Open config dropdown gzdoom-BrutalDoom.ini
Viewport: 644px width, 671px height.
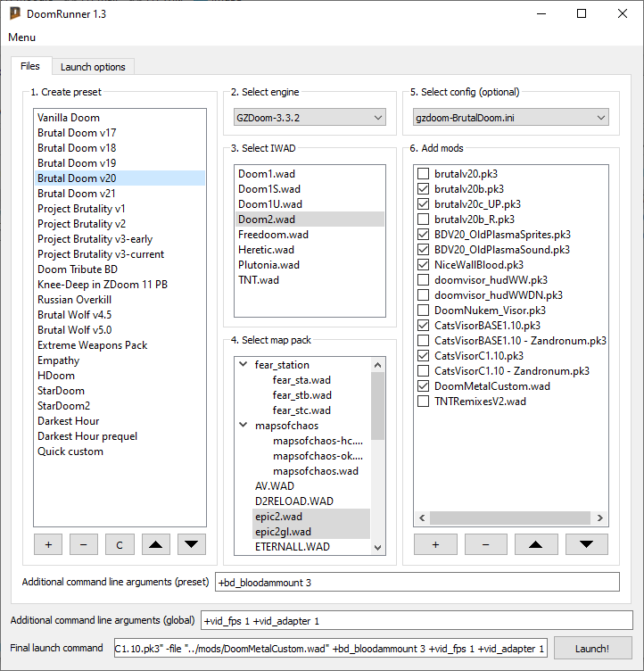click(x=511, y=117)
